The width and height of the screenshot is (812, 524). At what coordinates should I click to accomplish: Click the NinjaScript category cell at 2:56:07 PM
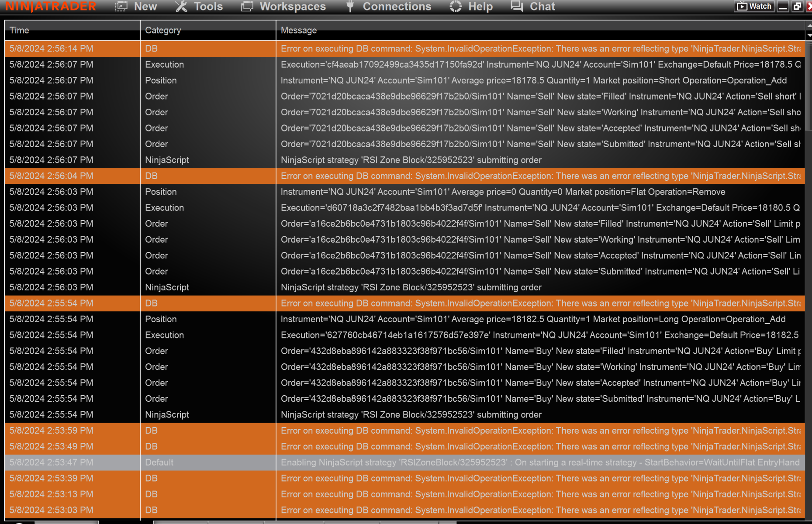208,160
